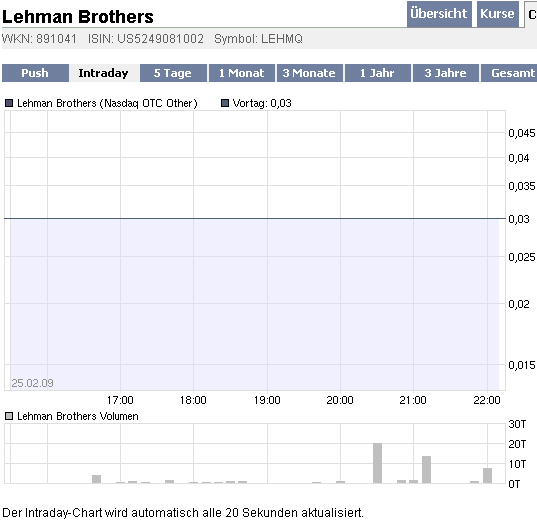Switch to the Kurse tab

coord(498,14)
